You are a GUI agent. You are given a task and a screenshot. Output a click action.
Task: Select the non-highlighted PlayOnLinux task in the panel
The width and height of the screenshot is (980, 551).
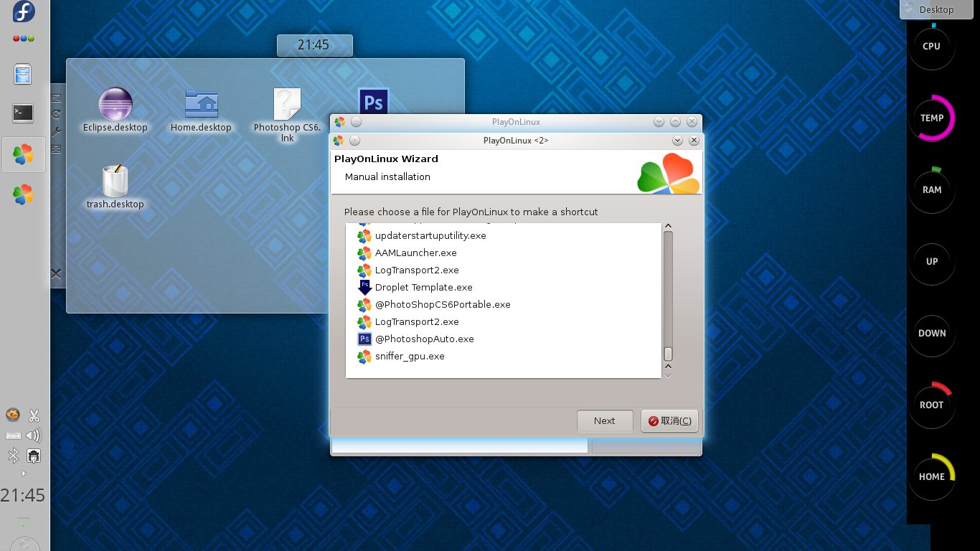24,194
